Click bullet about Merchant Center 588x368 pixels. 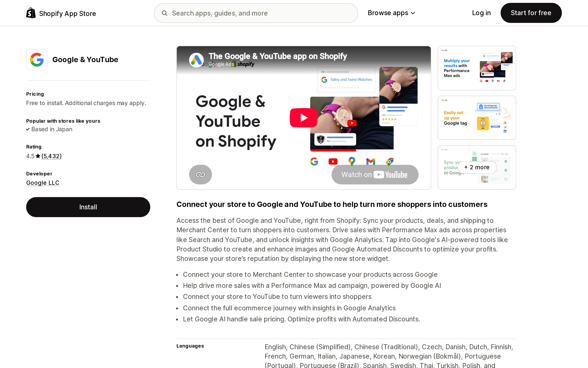pyautogui.click(x=310, y=275)
